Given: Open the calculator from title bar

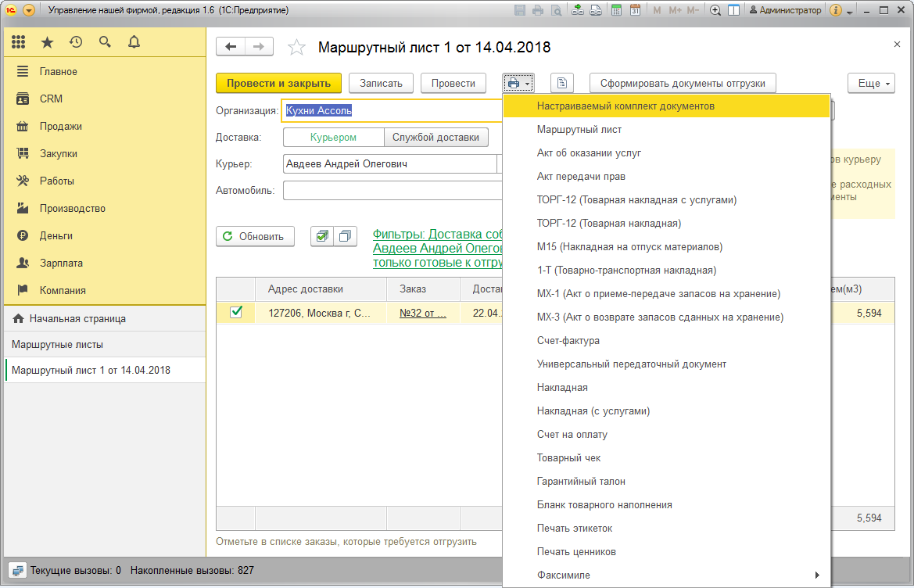Looking at the screenshot, I should [616, 10].
